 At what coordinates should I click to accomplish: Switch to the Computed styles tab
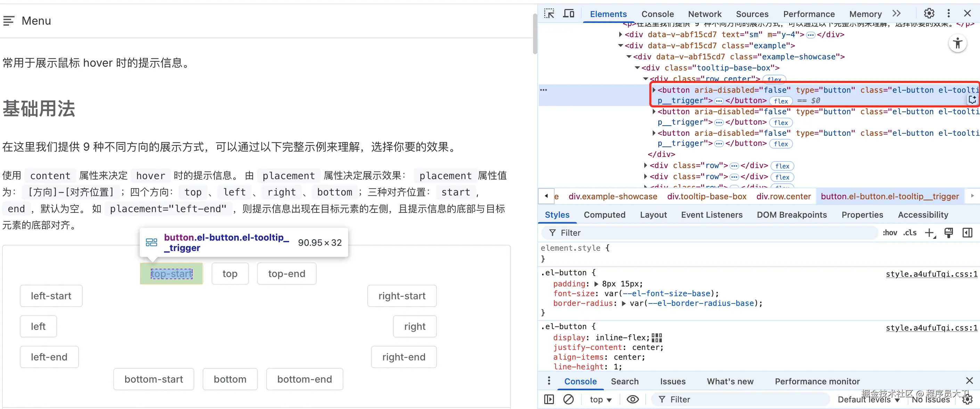(604, 215)
